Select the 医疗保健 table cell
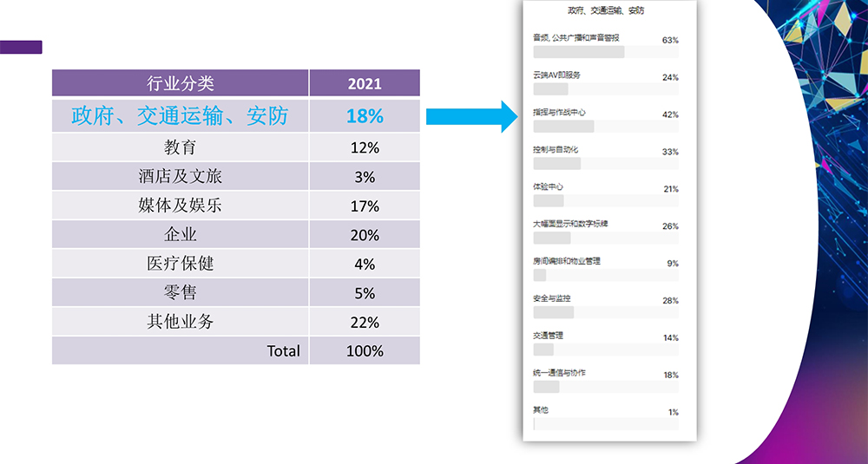 (181, 264)
